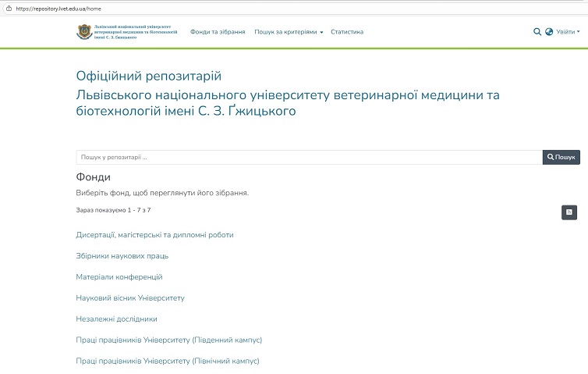Click the Офіційний репозитарій heading

coord(148,76)
